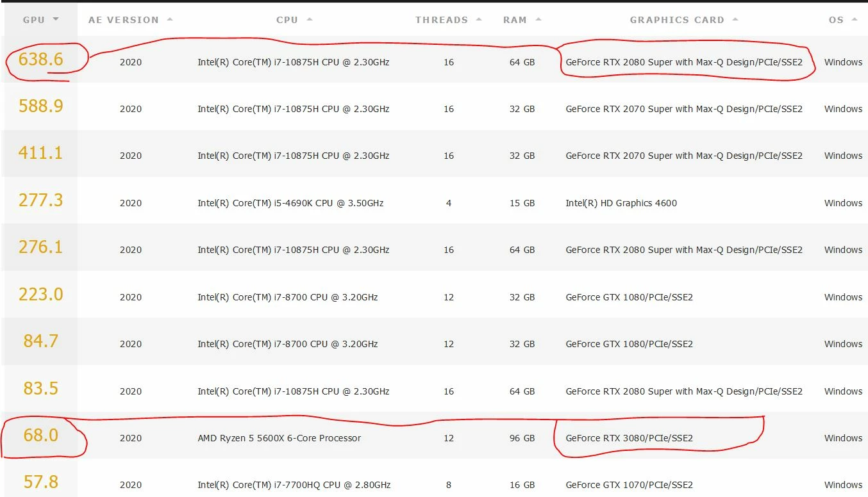Click the i7-10875H CPU cell in the 411.1 row
Image resolution: width=868 pixels, height=497 pixels.
click(x=294, y=156)
